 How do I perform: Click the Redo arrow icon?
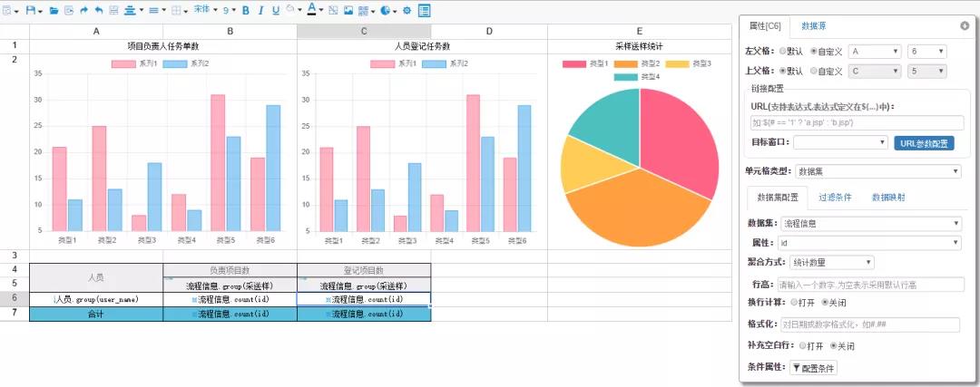83,10
